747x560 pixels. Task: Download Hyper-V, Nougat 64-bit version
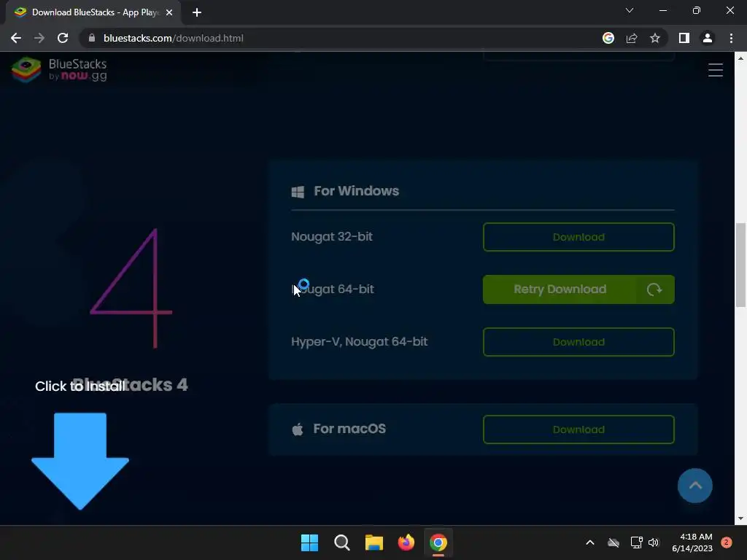[578, 342]
